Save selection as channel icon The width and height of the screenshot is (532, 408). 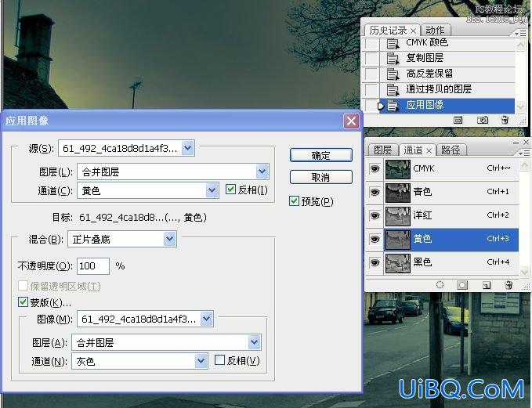(x=462, y=285)
